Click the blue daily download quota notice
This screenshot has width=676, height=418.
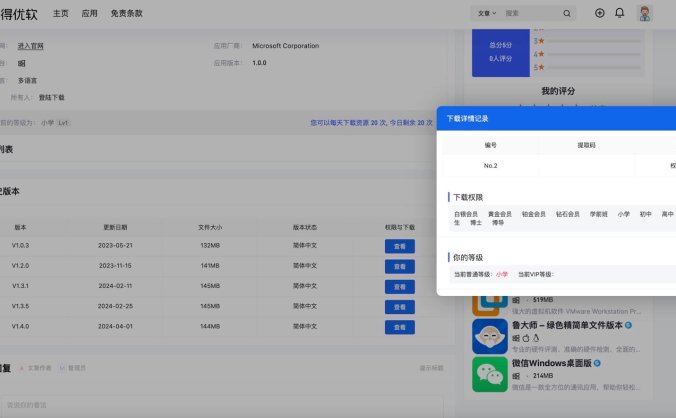(x=371, y=123)
